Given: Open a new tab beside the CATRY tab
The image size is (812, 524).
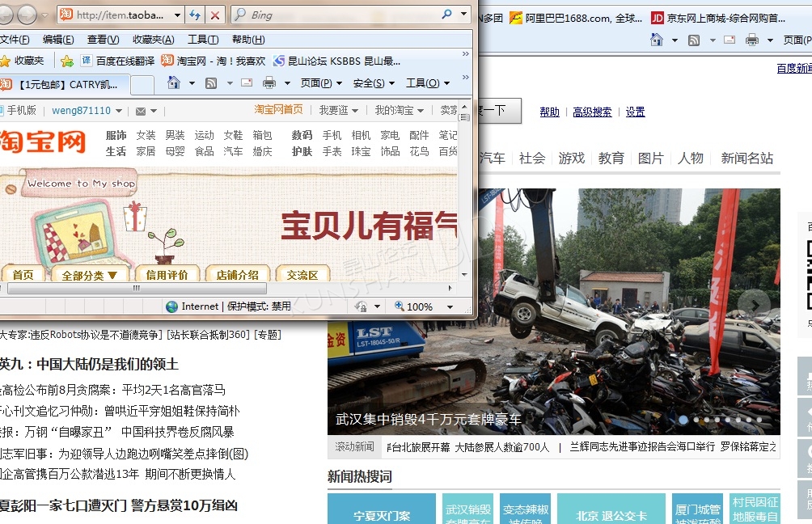Looking at the screenshot, I should (x=142, y=84).
